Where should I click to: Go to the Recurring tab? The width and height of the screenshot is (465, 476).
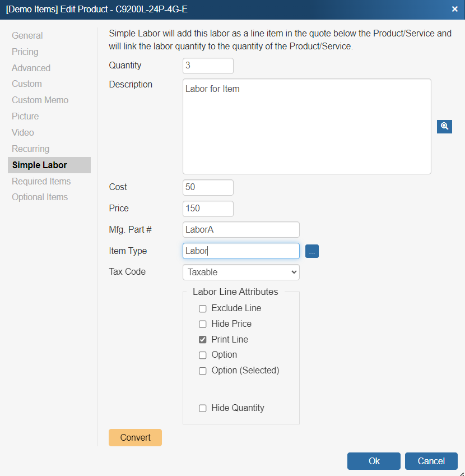(x=31, y=149)
